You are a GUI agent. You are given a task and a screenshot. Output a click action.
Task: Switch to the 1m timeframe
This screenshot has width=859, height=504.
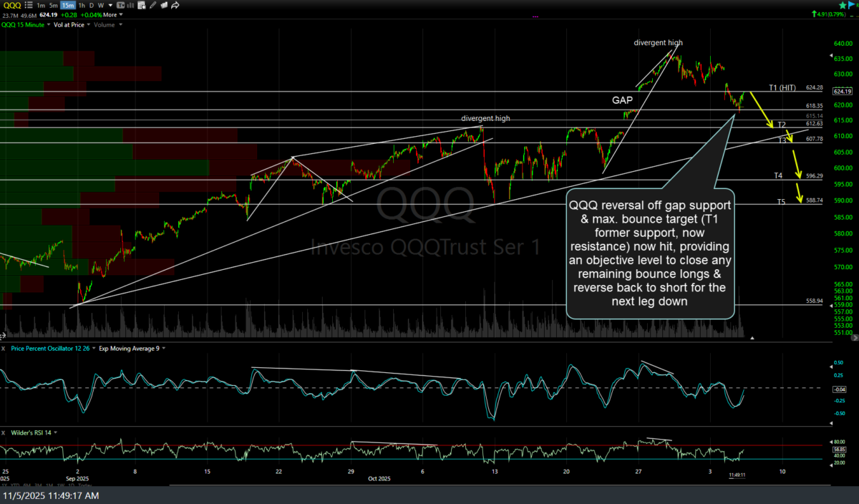[42, 5]
